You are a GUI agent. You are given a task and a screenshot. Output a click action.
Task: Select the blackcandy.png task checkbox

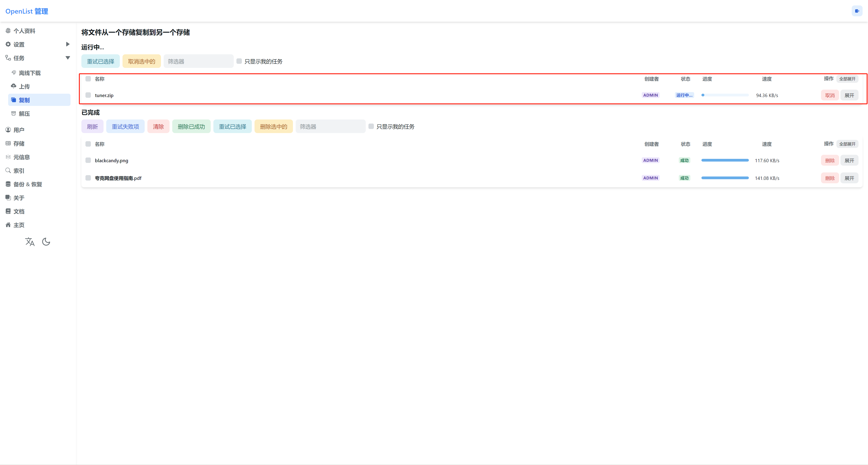[x=88, y=160]
